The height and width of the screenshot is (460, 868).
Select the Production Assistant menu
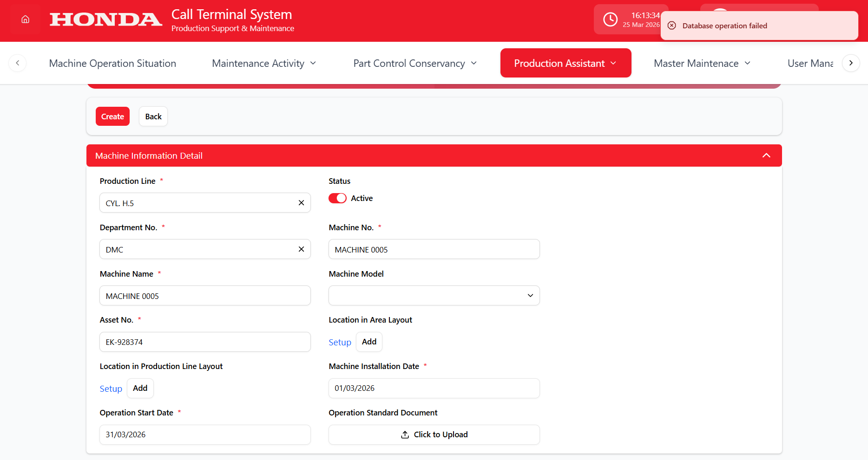[x=565, y=63]
